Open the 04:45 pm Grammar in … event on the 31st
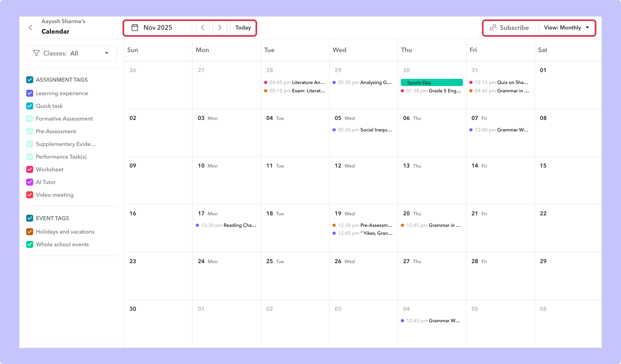This screenshot has height=364, width=621. 499,91
